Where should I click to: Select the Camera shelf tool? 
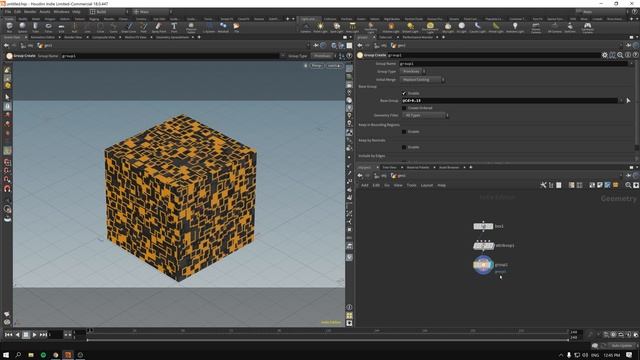pos(306,27)
